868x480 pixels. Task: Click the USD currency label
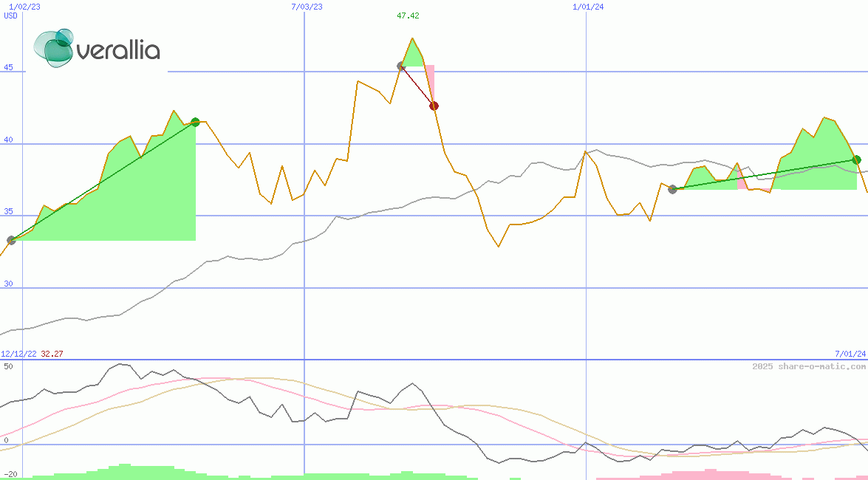(x=10, y=16)
